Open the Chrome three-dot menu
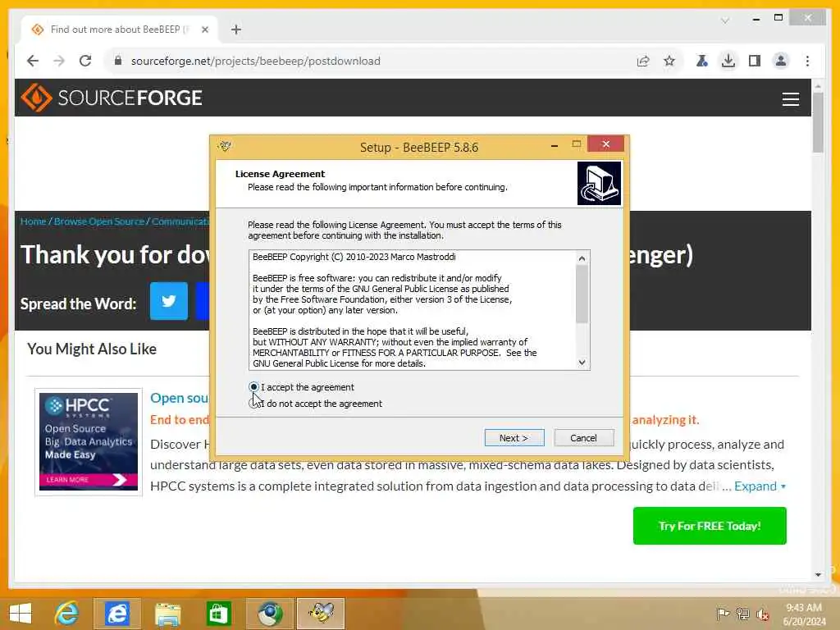Screen dimensions: 840x630 [807, 61]
